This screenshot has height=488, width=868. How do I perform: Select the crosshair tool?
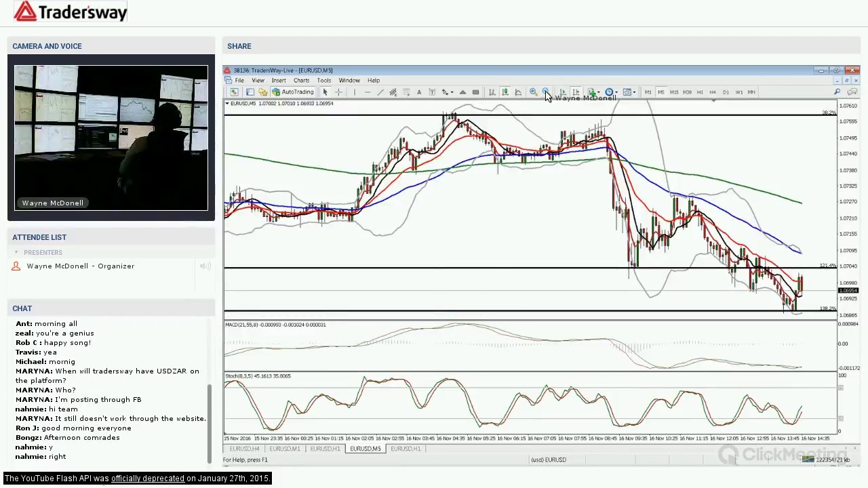[x=338, y=91]
